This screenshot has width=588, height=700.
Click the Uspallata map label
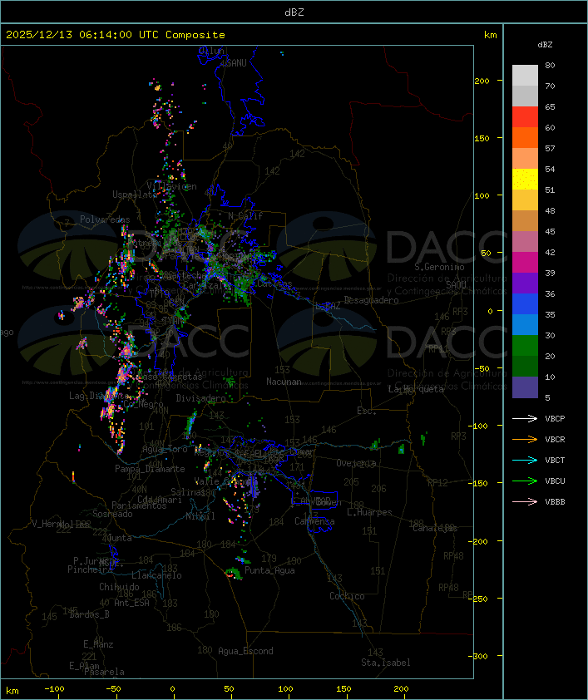coord(134,195)
